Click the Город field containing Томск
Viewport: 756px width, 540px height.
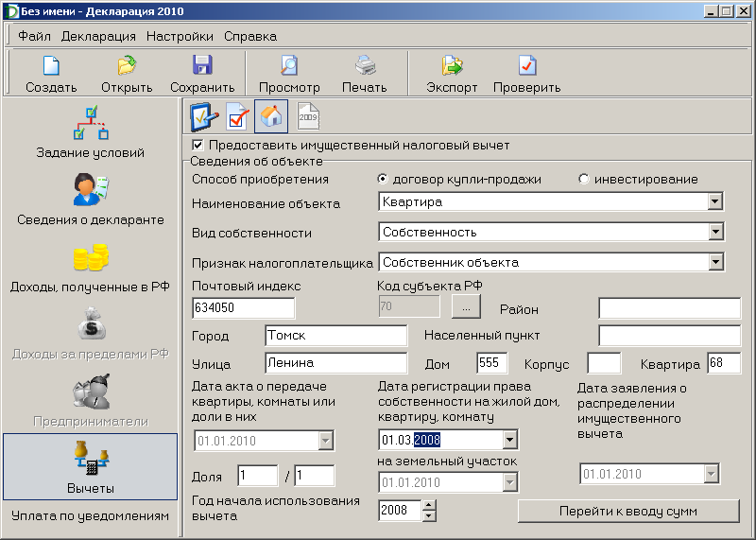click(x=336, y=336)
